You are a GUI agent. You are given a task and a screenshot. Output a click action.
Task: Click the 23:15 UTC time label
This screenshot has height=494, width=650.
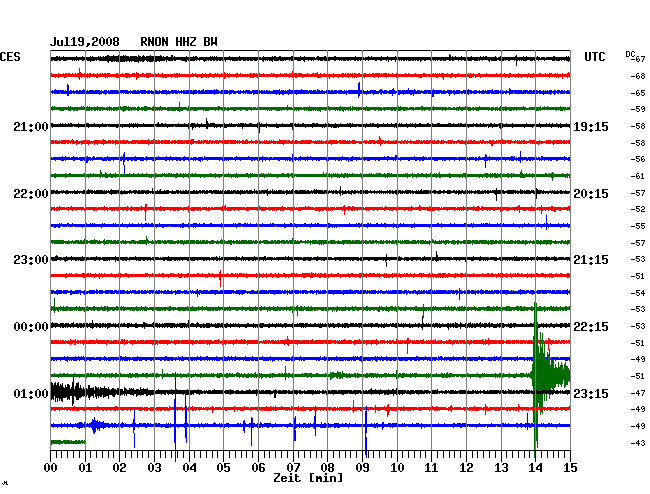[591, 393]
